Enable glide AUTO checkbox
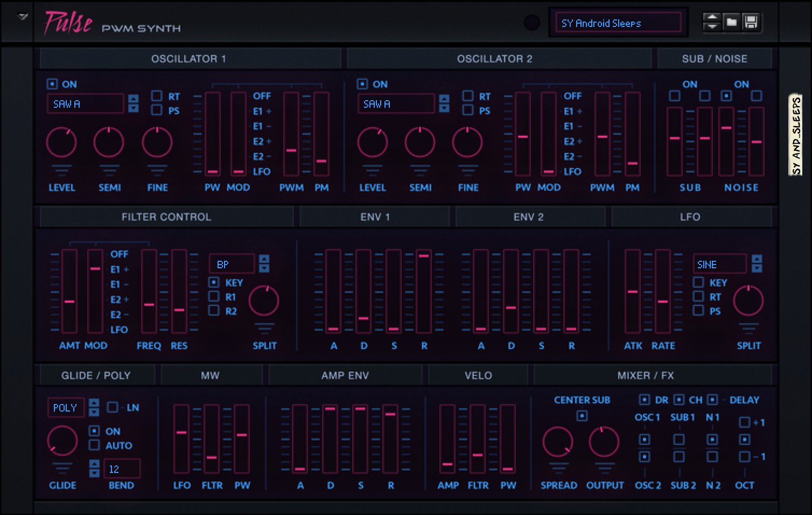812x515 pixels. coord(94,445)
